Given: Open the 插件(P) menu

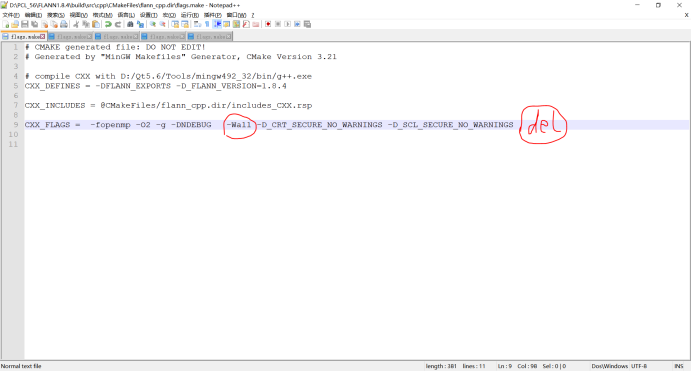Looking at the screenshot, I should pos(212,15).
